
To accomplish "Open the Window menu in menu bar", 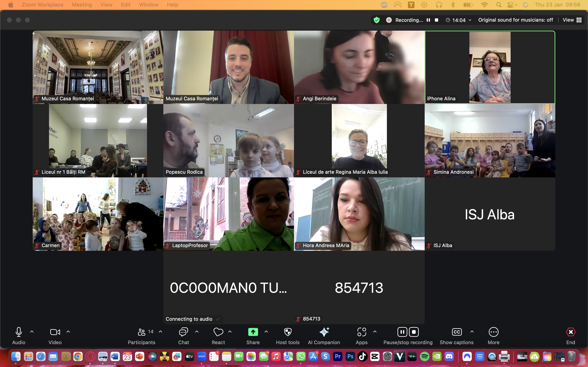I will click(148, 5).
